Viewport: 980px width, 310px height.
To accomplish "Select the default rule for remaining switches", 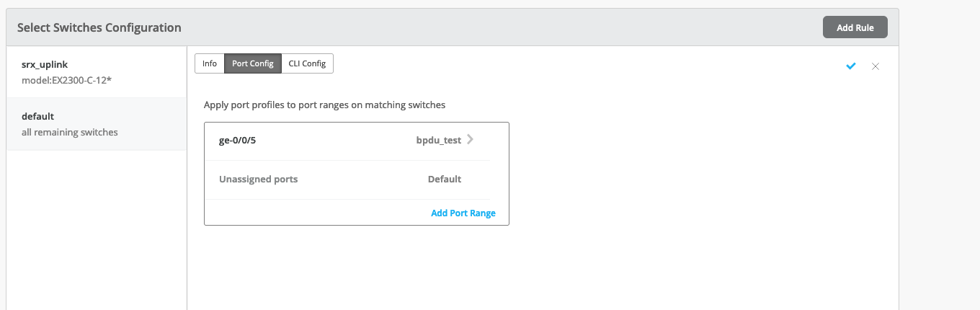I will [37, 116].
